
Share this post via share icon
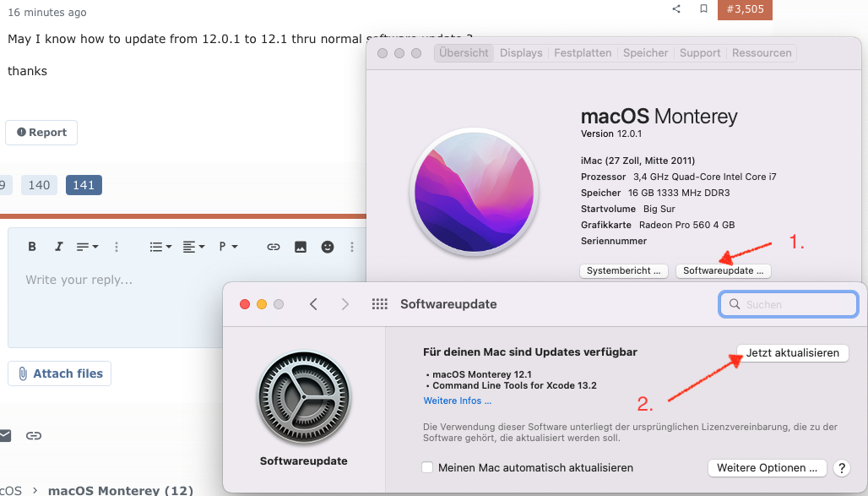[x=676, y=8]
